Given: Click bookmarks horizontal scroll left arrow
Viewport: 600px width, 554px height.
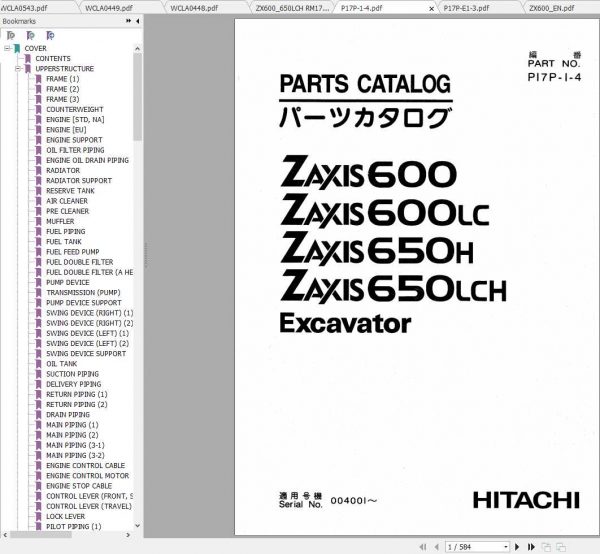Looking at the screenshot, I should (x=5, y=535).
